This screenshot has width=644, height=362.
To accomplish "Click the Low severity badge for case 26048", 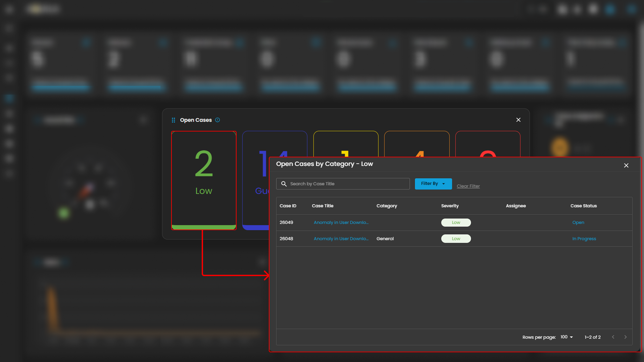I will coord(456,239).
